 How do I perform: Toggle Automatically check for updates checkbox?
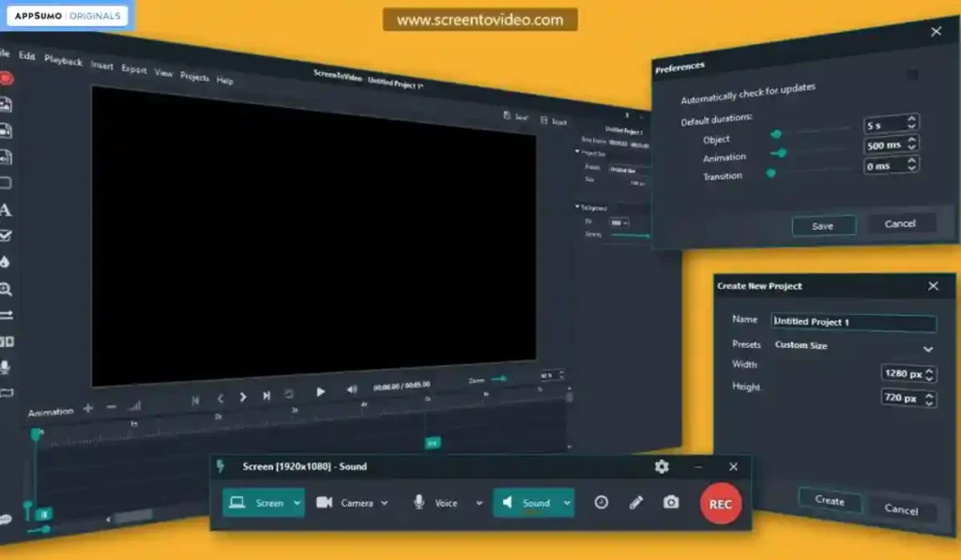(x=912, y=75)
